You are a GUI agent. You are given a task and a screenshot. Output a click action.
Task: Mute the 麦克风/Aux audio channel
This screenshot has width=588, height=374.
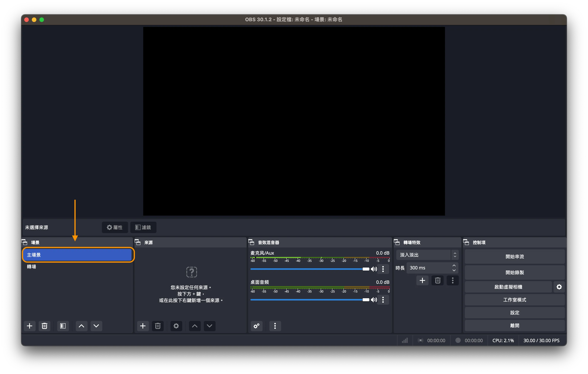374,269
